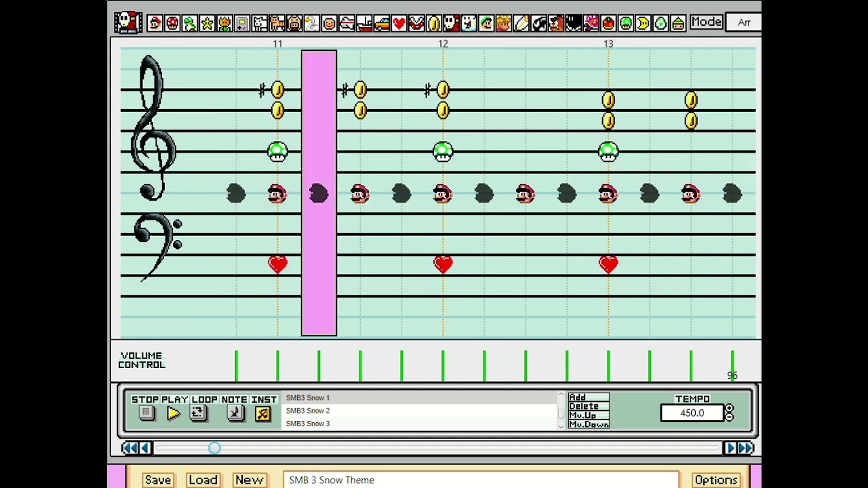Select the yellow moon instrument
Image resolution: width=868 pixels, height=488 pixels.
[x=643, y=24]
